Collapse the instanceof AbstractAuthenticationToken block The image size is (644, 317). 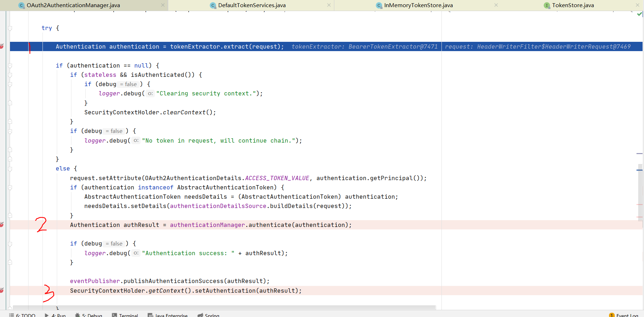10,188
